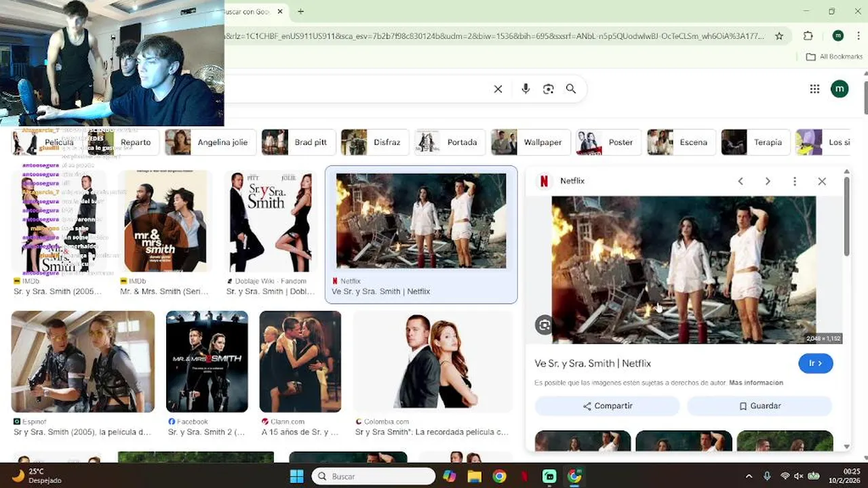Open more options in the Netflix preview panel
The width and height of the screenshot is (868, 488).
[x=795, y=182]
